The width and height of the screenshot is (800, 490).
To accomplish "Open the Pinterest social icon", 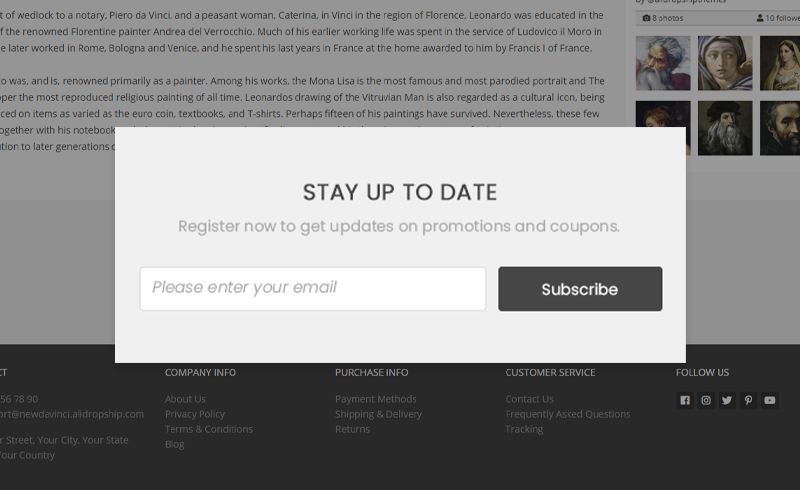I will pyautogui.click(x=748, y=400).
